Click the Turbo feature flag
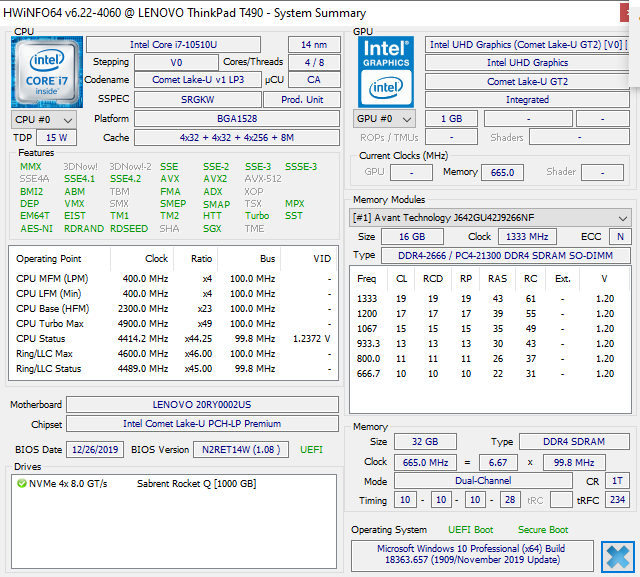Image resolution: width=640 pixels, height=577 pixels. point(257,215)
